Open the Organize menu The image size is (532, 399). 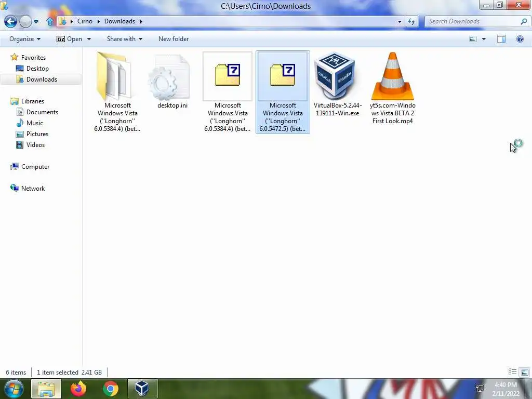point(25,39)
